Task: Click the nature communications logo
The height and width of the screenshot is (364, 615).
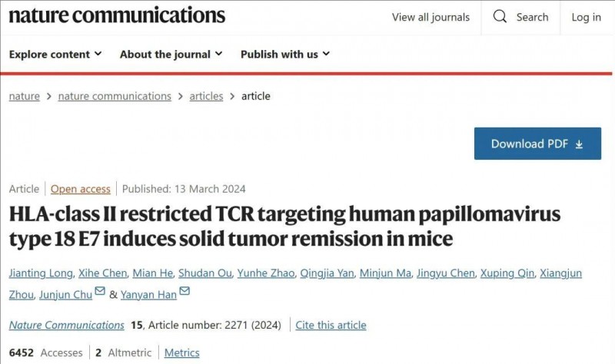Action: (117, 15)
